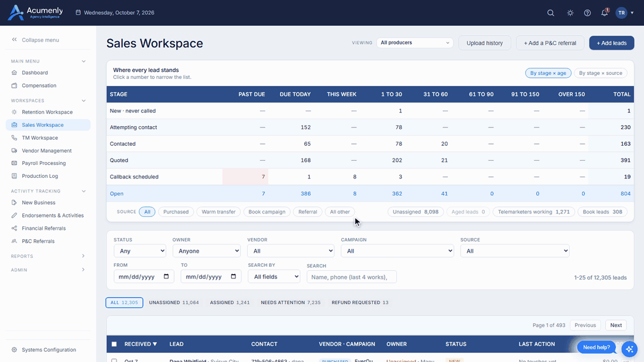Click the Dashboard home icon

click(x=15, y=73)
